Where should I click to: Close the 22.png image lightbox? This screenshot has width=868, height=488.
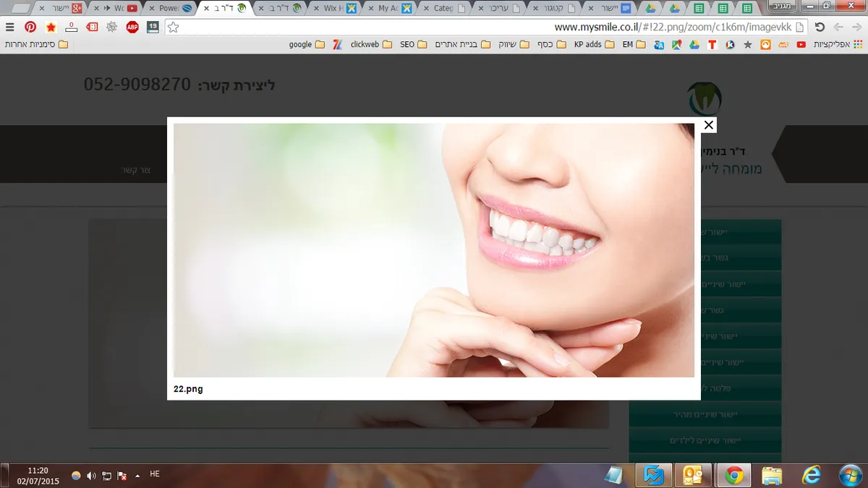tap(709, 125)
